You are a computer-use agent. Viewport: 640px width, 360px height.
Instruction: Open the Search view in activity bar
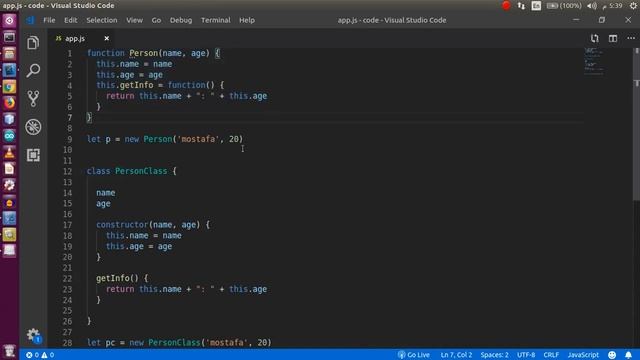33,71
